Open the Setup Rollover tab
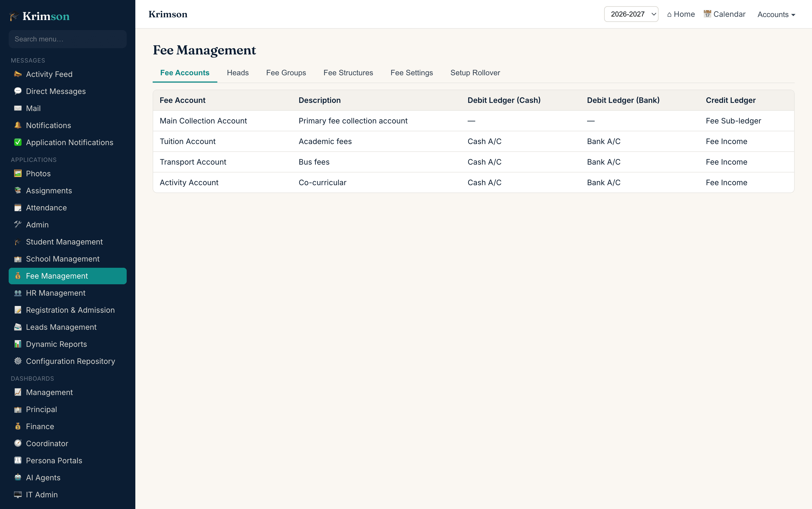The width and height of the screenshot is (812, 509). click(x=475, y=73)
